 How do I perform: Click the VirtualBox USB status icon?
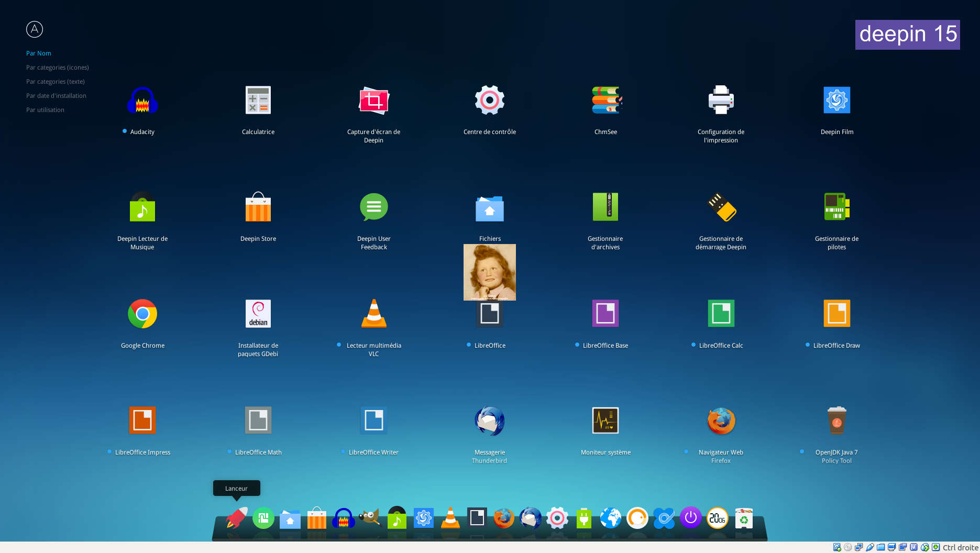(x=870, y=547)
